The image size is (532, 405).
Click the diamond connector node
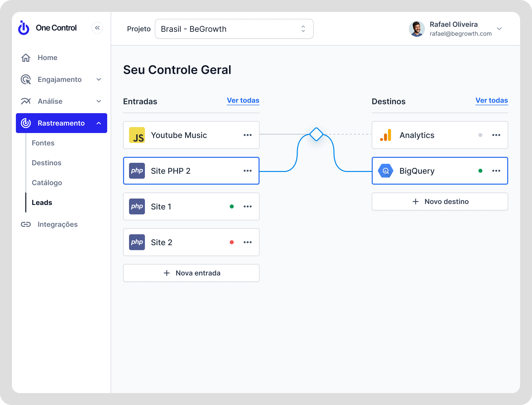pos(316,134)
